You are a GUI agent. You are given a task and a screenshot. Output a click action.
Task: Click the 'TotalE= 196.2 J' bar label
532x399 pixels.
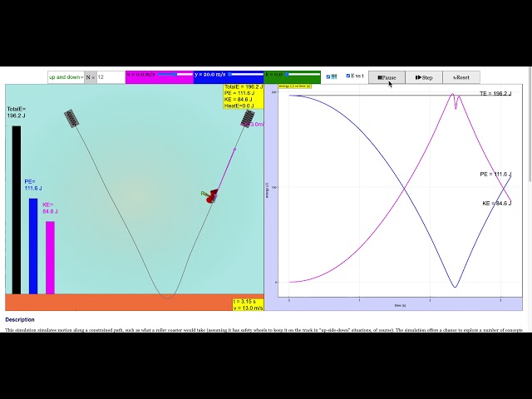[17, 112]
